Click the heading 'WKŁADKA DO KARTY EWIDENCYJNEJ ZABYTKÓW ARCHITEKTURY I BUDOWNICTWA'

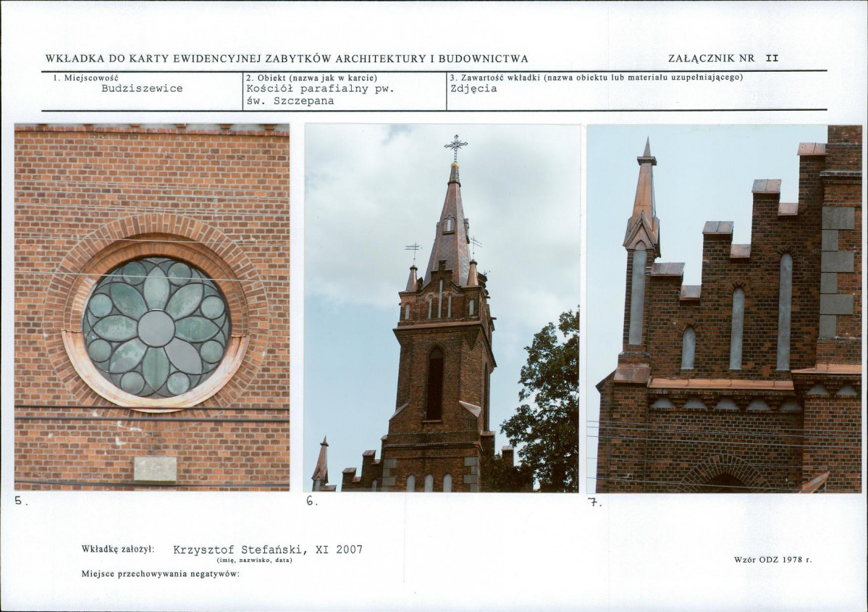click(x=287, y=59)
